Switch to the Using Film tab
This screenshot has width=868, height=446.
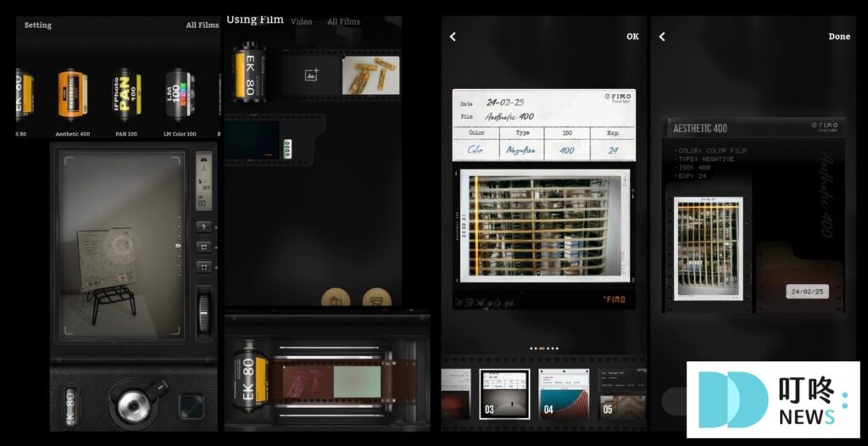pos(254,20)
